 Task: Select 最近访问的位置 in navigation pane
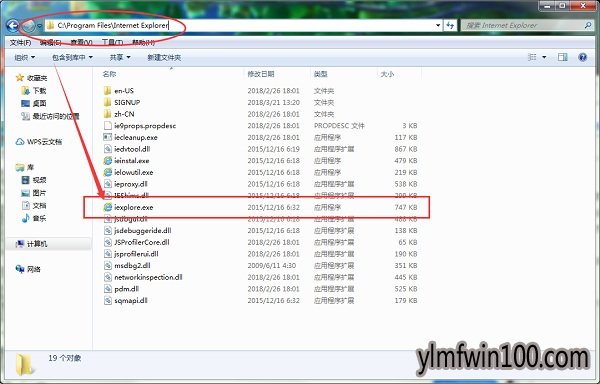click(x=50, y=116)
